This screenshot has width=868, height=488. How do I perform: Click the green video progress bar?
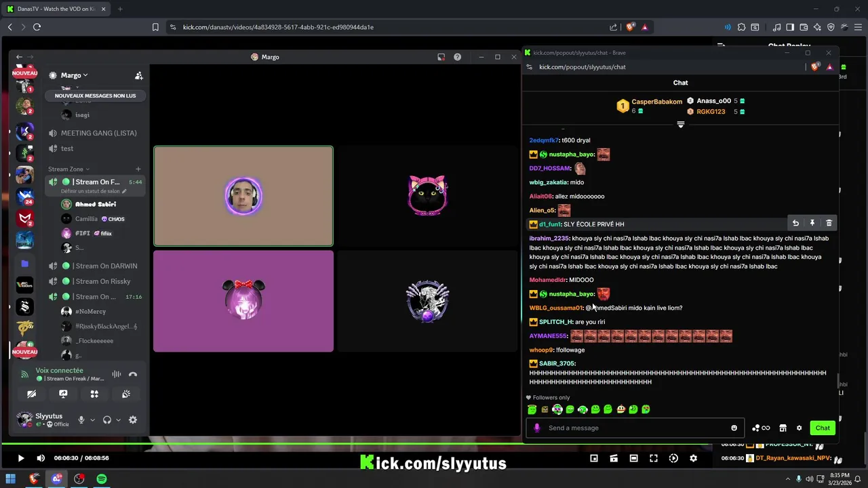tap(356, 445)
